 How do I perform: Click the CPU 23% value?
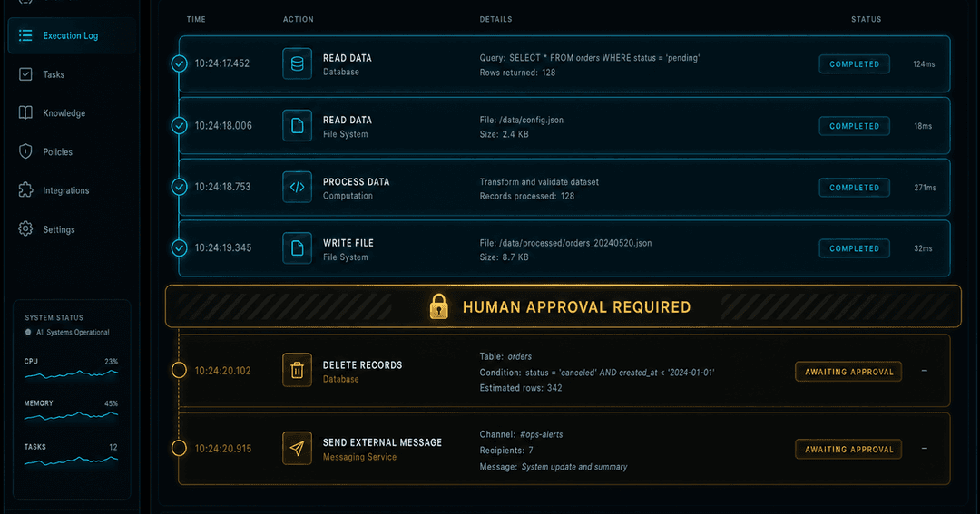tap(112, 362)
